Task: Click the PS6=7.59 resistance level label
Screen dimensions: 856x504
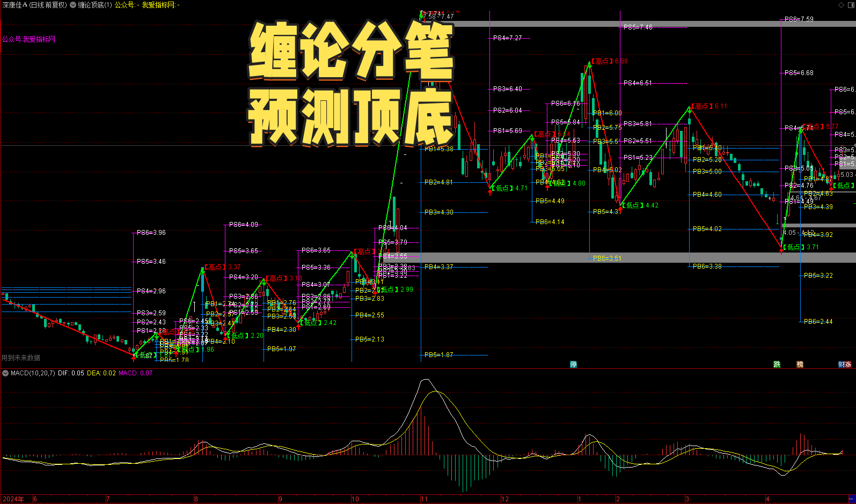Action: click(x=799, y=19)
